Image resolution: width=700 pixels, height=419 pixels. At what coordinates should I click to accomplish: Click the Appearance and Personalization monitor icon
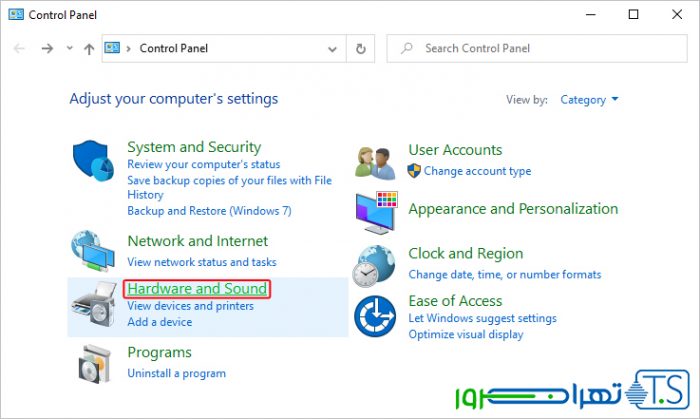(x=377, y=209)
